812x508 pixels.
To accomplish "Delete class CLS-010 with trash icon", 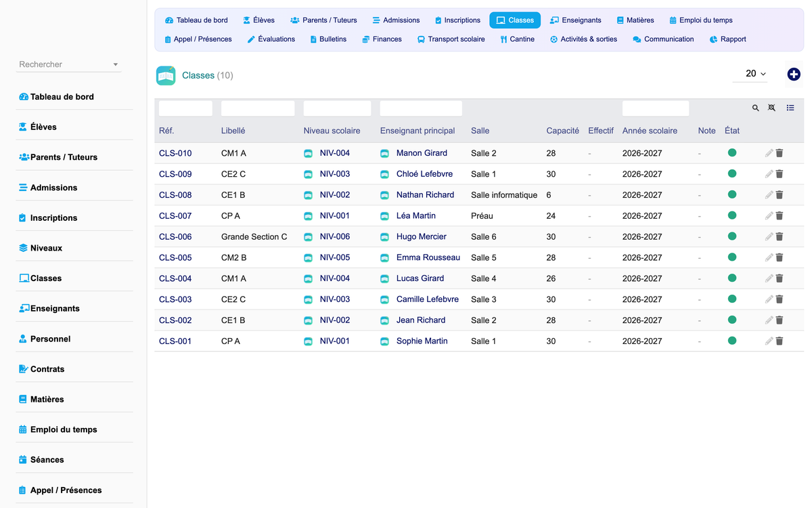I will pyautogui.click(x=780, y=153).
